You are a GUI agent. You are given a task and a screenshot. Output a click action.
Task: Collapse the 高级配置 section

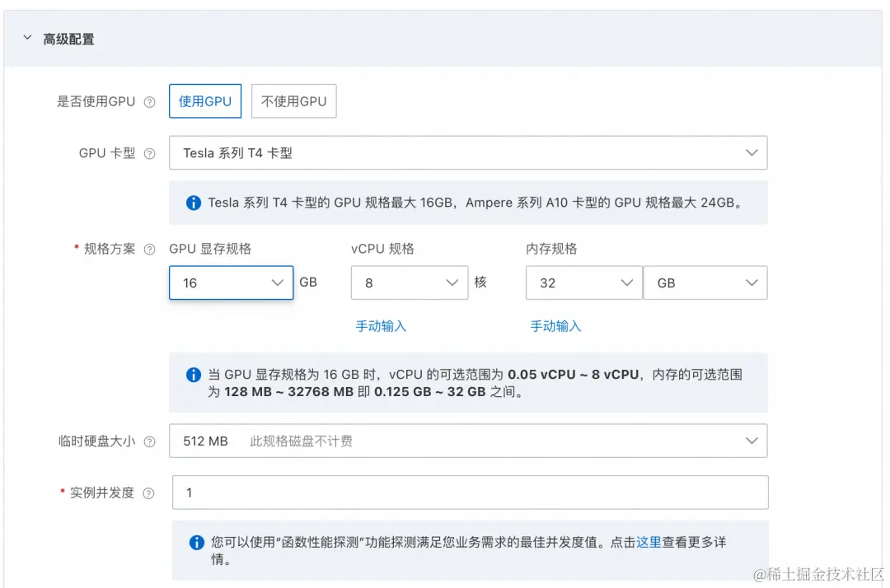click(27, 38)
